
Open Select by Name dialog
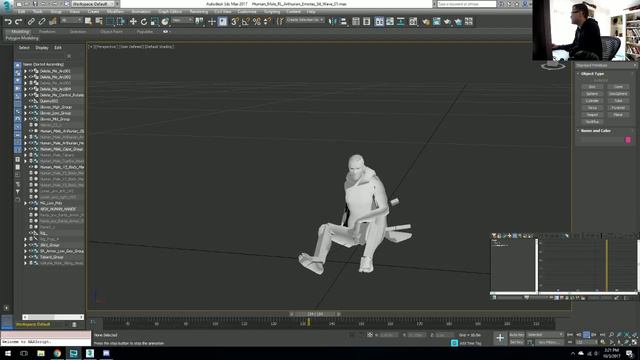coord(99,21)
